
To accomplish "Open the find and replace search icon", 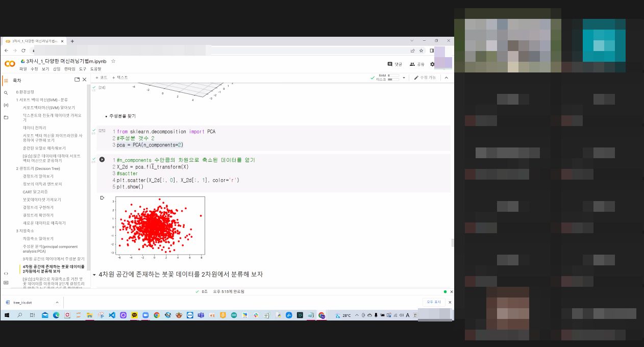I will click(x=6, y=93).
